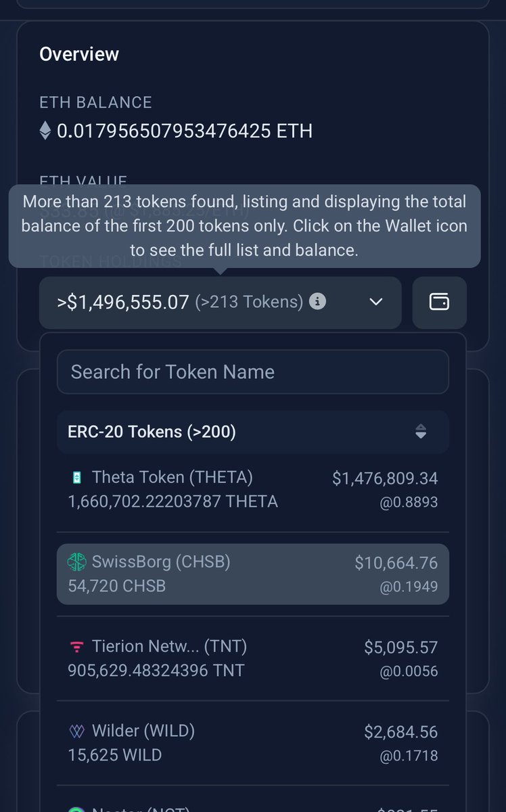Open the Wallet icon for full token list
Viewport: 506px width, 812px height.
[x=440, y=302]
